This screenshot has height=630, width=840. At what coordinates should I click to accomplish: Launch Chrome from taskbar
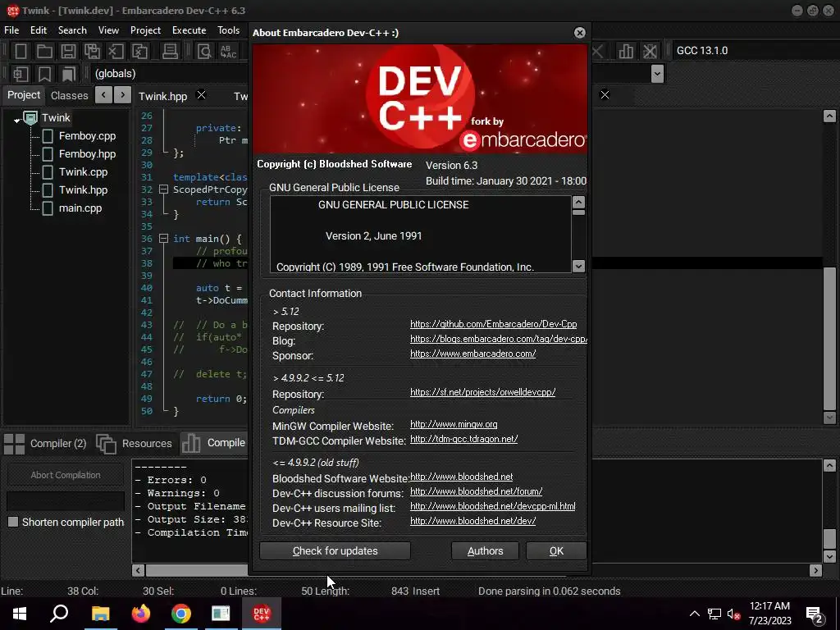[x=181, y=614]
